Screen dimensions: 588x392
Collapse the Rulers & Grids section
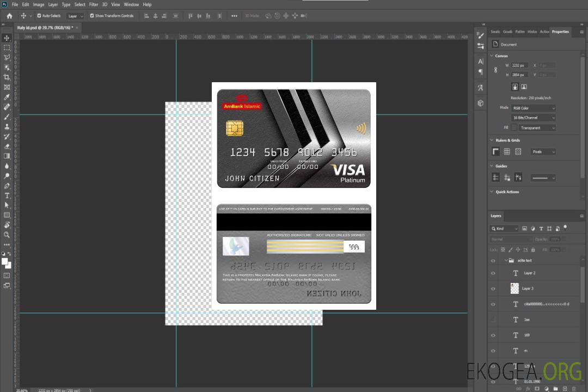point(492,140)
